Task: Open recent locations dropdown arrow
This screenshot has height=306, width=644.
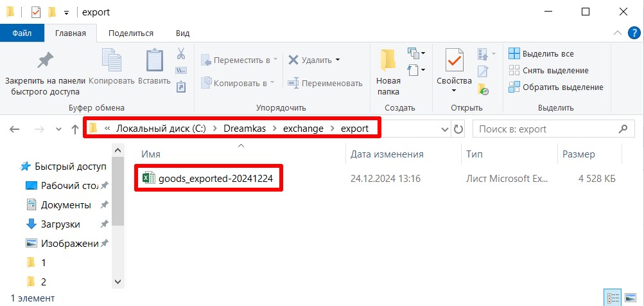Action: [x=58, y=129]
